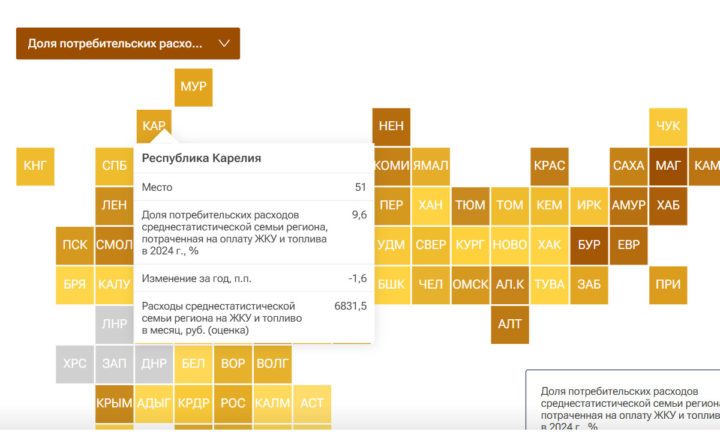The image size is (720, 432).
Task: Select the МУР region tile
Action: 193,87
